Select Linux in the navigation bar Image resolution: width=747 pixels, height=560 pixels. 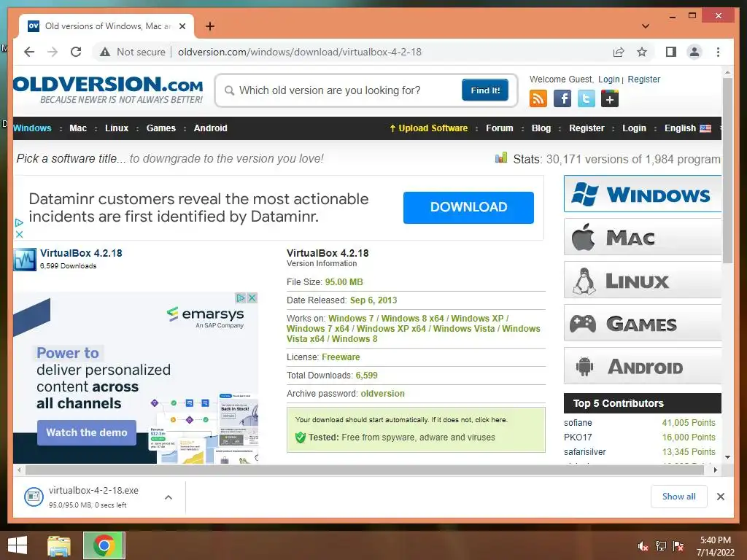[117, 128]
